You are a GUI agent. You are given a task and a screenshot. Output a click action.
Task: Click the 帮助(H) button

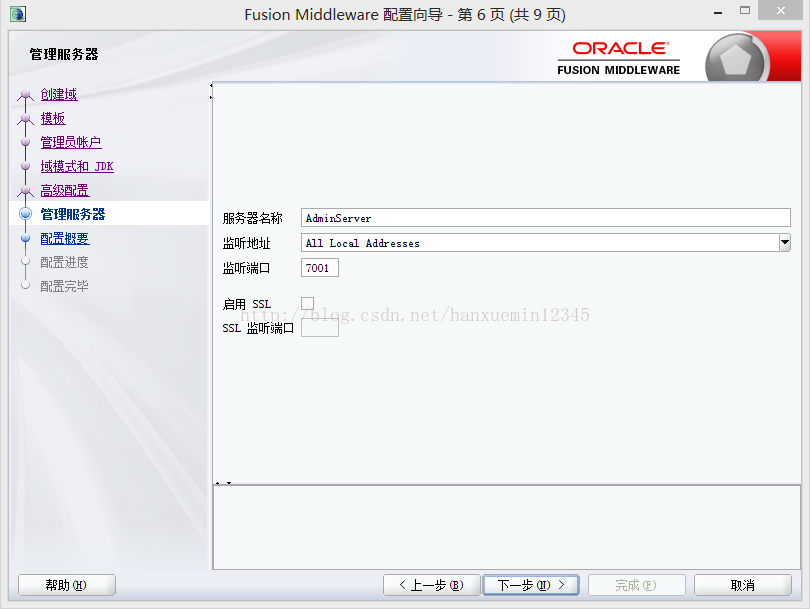pyautogui.click(x=67, y=585)
